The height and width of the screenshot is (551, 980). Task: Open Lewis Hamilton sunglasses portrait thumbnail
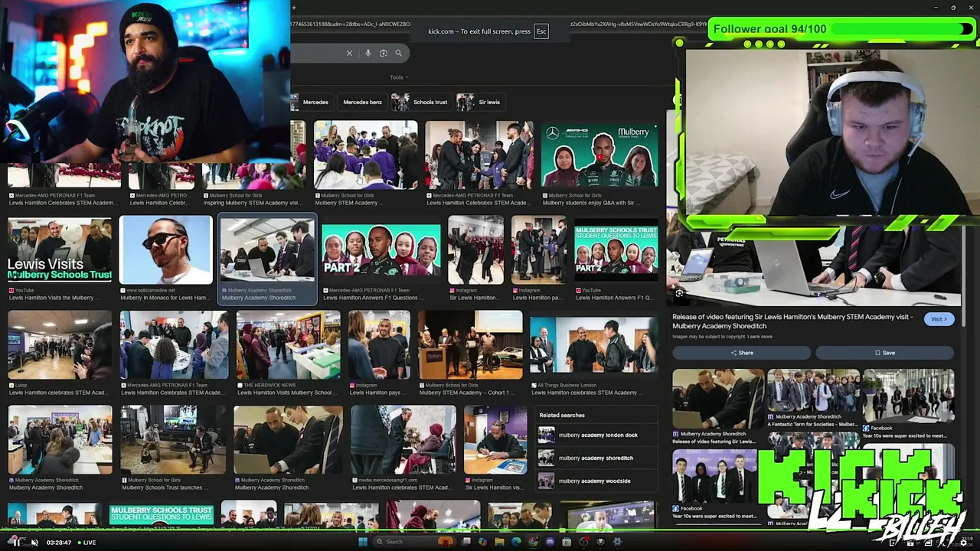coord(166,251)
